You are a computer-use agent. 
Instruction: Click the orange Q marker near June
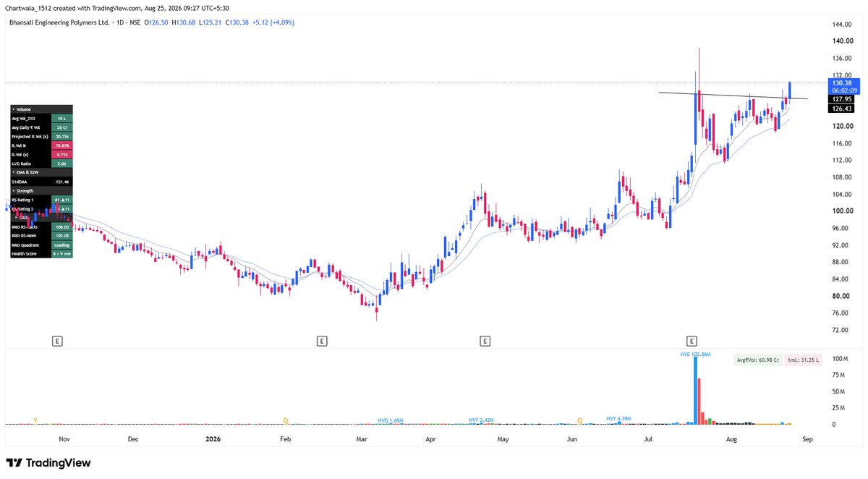tap(580, 420)
